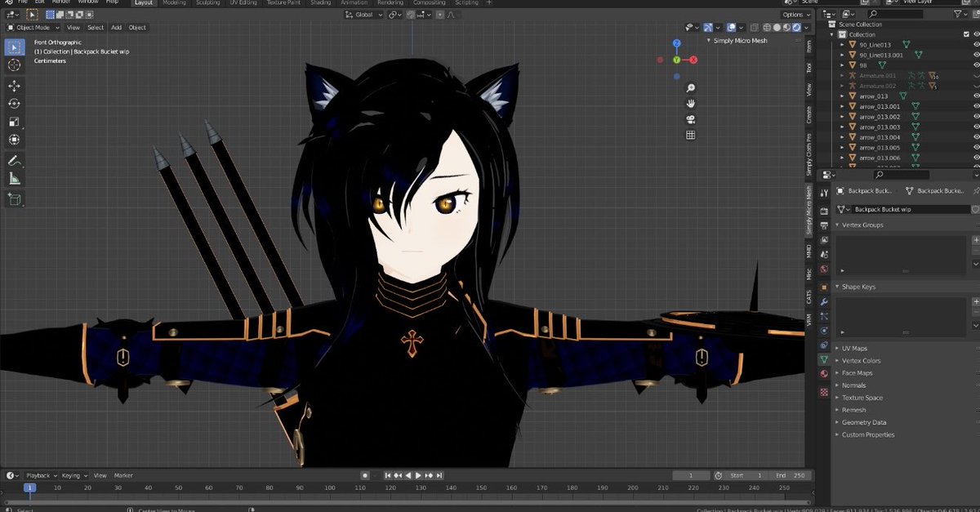Open the Material properties tab icon

[824, 374]
